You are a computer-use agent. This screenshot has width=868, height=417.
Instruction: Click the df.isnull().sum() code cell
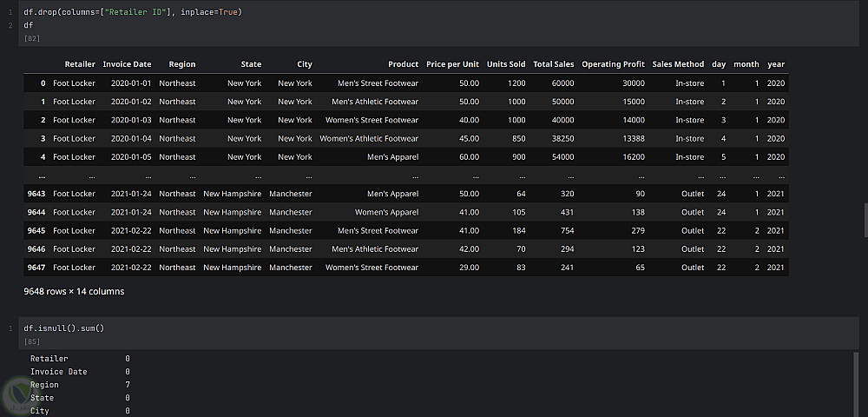437,333
